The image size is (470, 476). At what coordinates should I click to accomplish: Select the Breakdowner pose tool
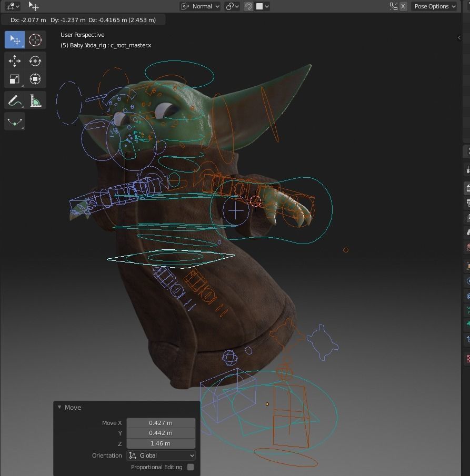coord(15,121)
